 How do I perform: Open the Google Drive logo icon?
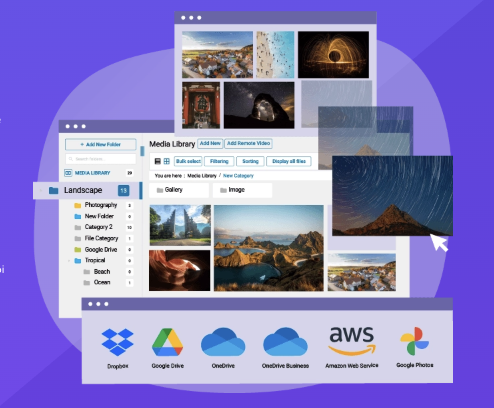coord(167,342)
